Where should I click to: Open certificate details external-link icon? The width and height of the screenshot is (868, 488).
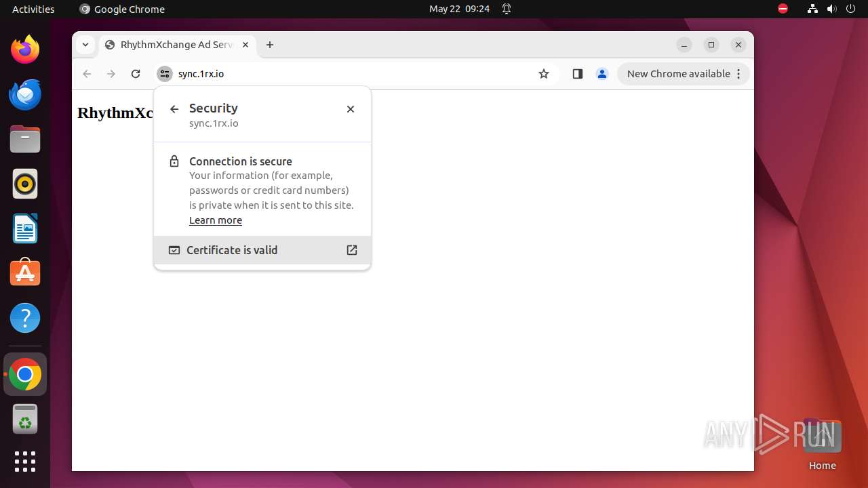[352, 250]
